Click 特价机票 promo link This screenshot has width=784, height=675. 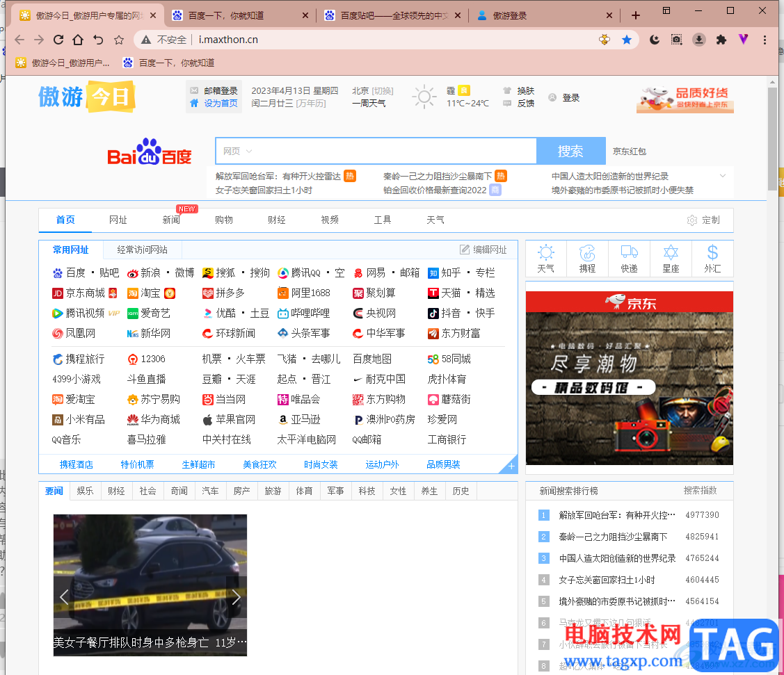tap(137, 464)
